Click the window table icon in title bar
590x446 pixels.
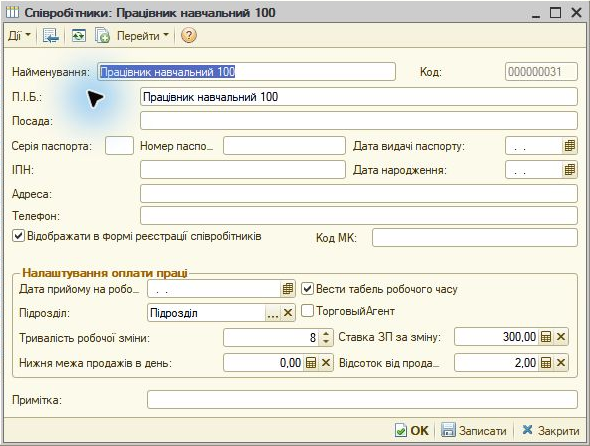click(12, 12)
